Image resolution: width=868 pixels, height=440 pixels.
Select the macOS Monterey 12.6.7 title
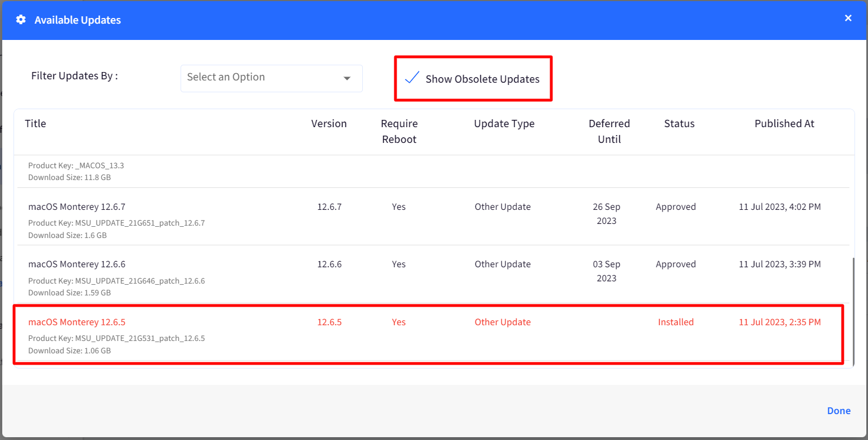(77, 206)
